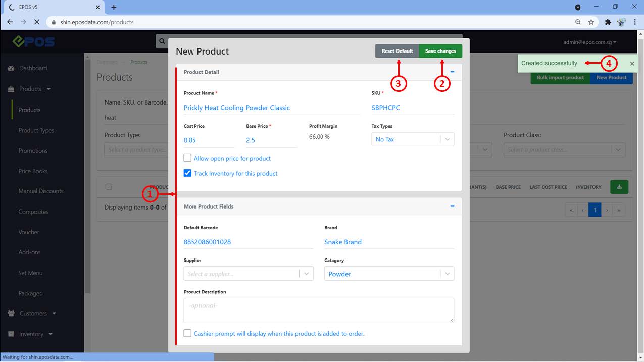Open the Supplier dropdown
This screenshot has height=362, width=644.
(x=249, y=274)
